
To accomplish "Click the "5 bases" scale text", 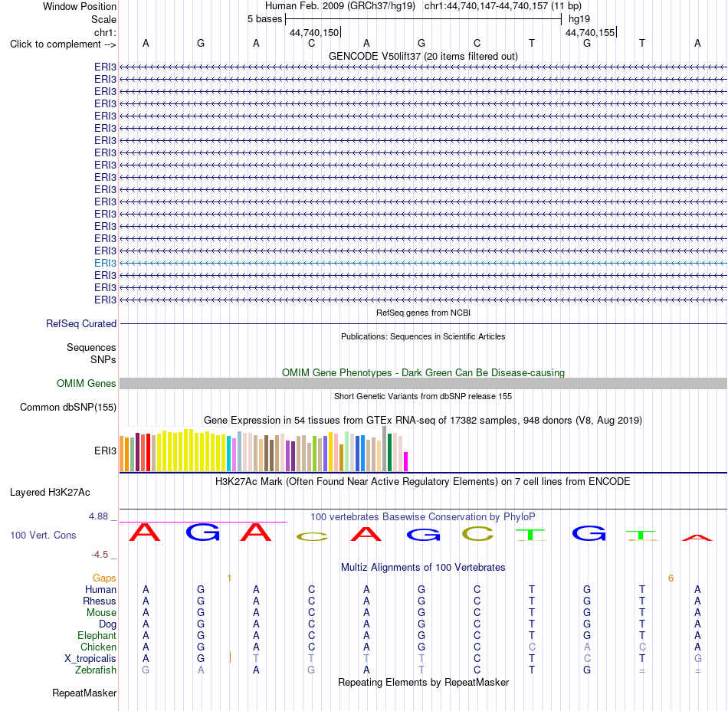I will [264, 19].
